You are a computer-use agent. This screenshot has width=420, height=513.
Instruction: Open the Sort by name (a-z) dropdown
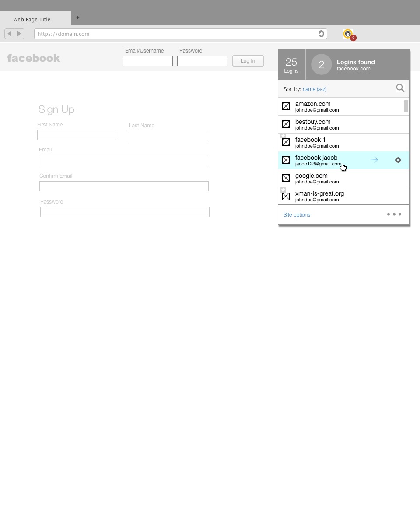click(314, 89)
